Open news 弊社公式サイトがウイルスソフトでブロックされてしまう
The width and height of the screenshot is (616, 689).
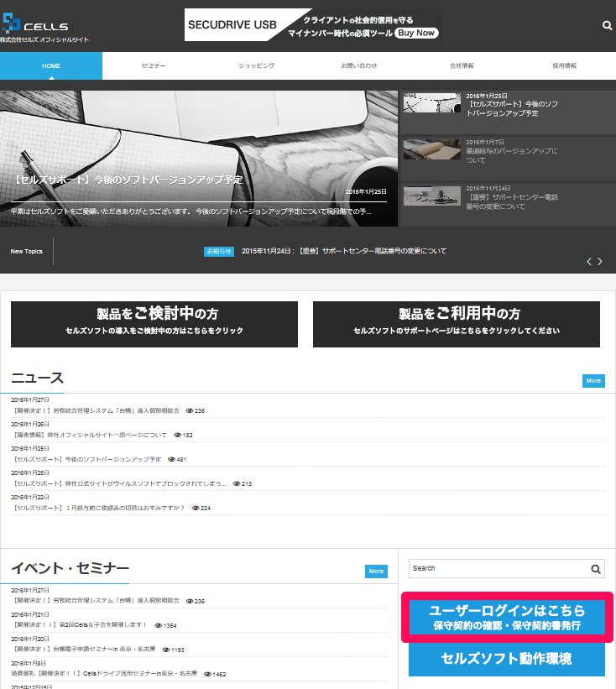tap(118, 483)
